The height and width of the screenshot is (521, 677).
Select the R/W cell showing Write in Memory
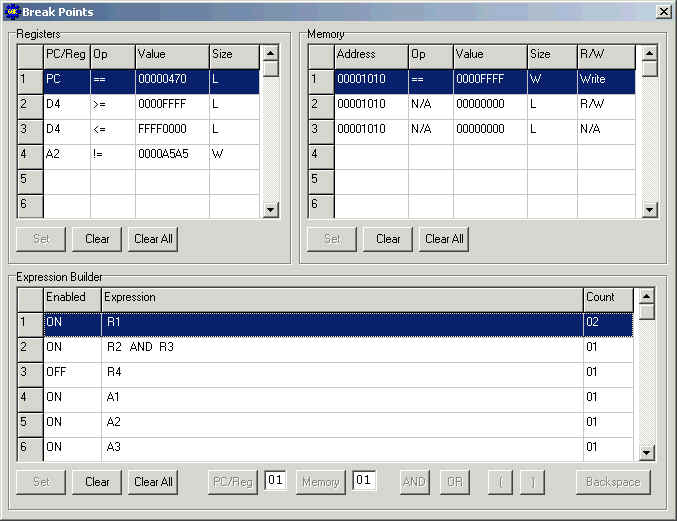(x=606, y=79)
